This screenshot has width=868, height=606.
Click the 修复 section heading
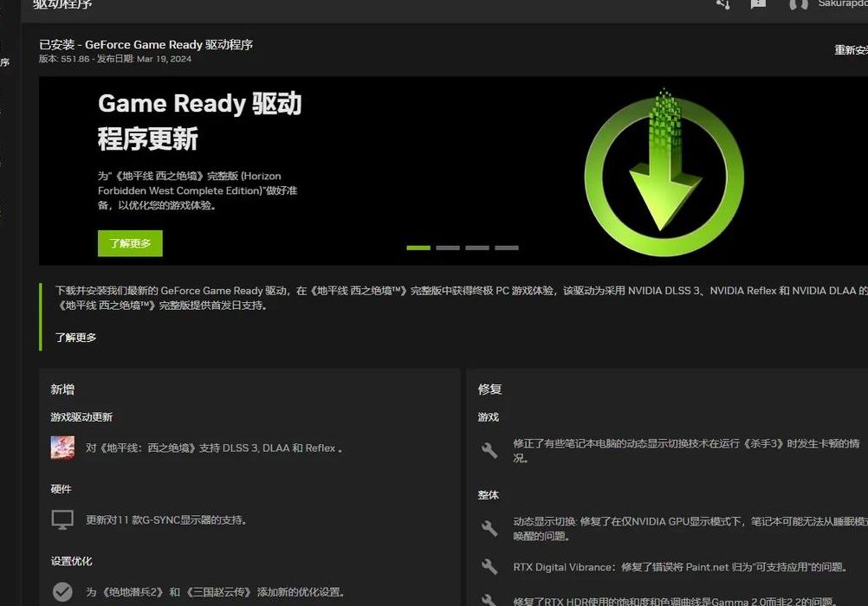pos(490,389)
